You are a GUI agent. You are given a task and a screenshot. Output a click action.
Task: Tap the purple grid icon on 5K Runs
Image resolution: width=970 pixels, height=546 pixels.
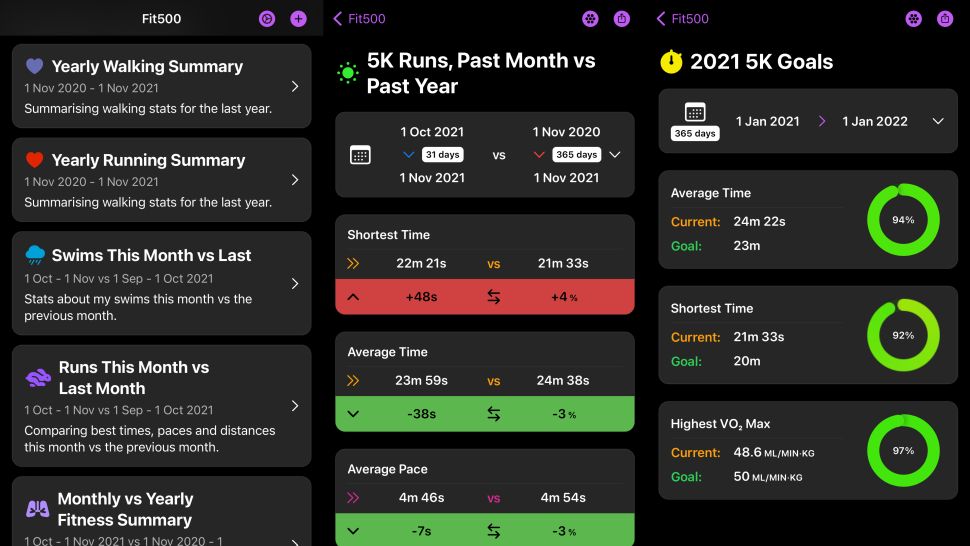click(x=590, y=19)
